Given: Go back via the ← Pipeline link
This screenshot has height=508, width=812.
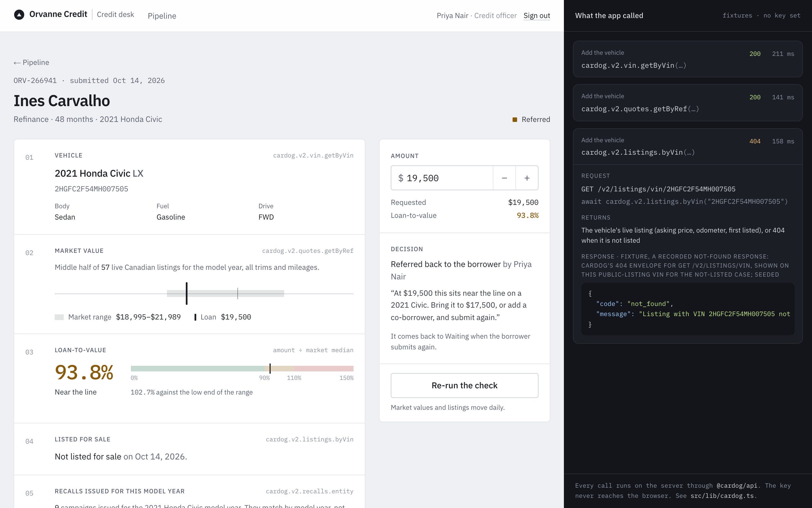Looking at the screenshot, I should click(x=31, y=62).
